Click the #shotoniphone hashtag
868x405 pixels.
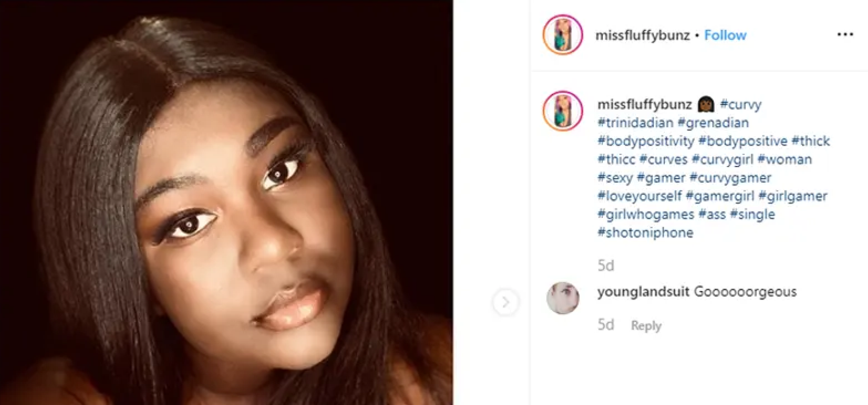(645, 233)
